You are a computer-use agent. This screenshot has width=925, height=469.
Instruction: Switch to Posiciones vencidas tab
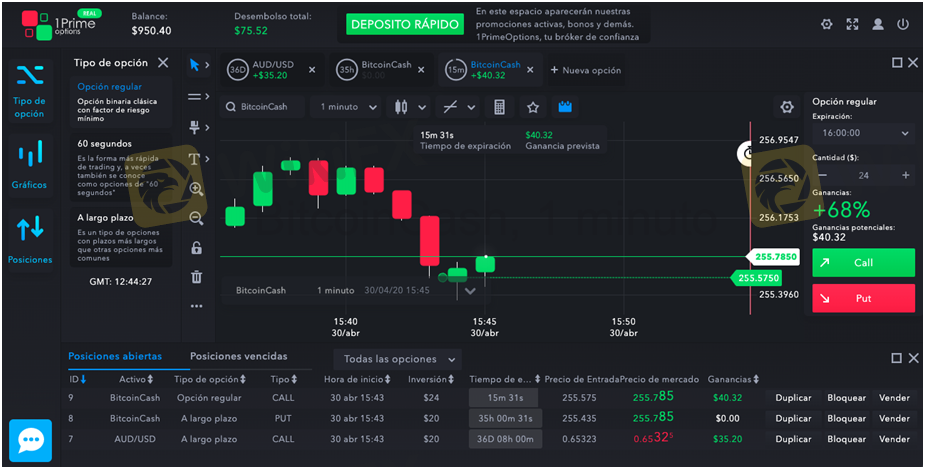click(238, 356)
